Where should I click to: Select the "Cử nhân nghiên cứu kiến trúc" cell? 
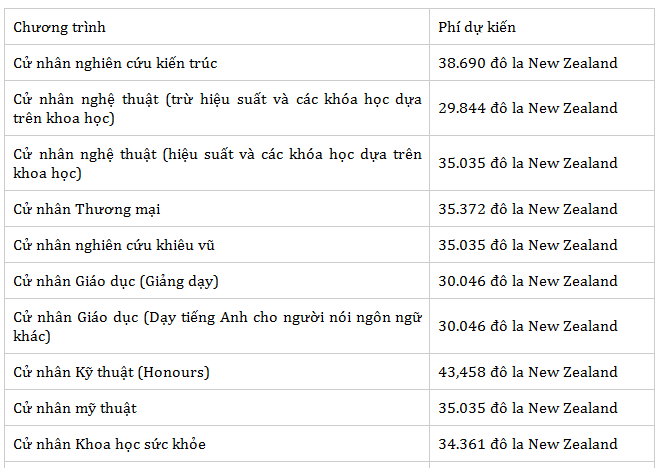point(115,63)
